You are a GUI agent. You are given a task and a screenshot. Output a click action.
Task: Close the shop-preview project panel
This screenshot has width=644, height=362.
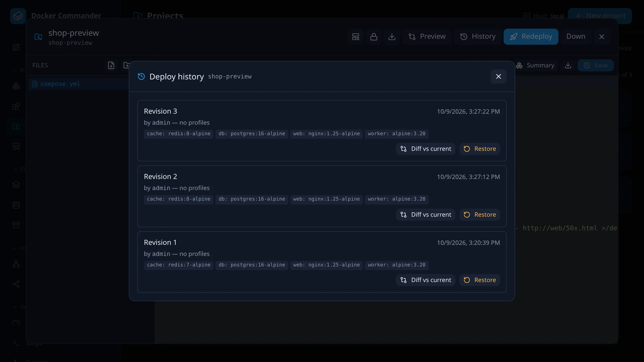[x=601, y=37]
